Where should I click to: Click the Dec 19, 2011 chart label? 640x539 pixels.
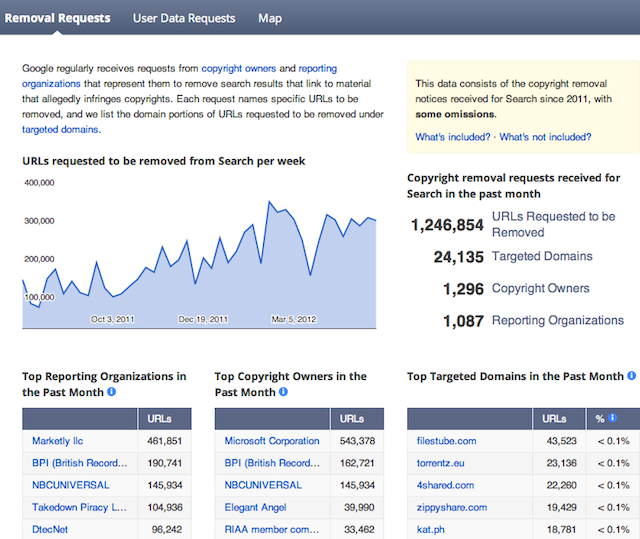tap(203, 319)
